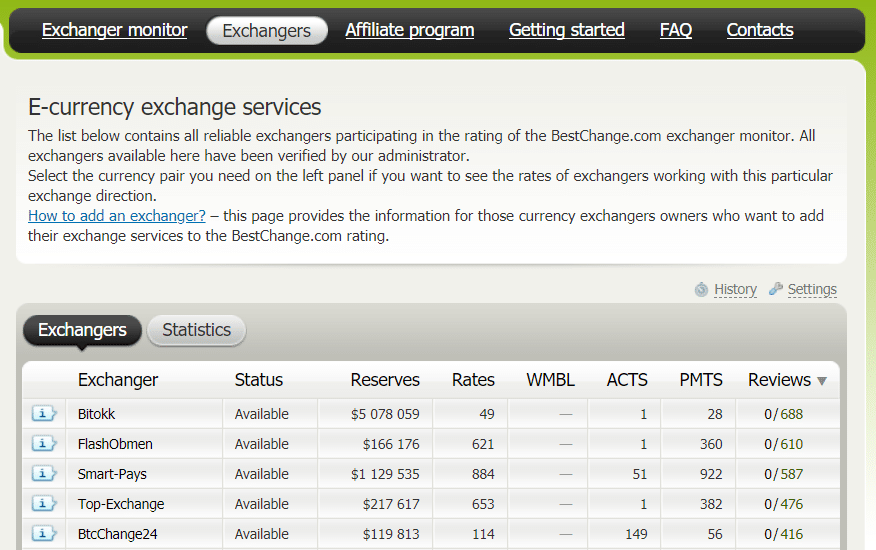Open Affiliate program page

(410, 30)
